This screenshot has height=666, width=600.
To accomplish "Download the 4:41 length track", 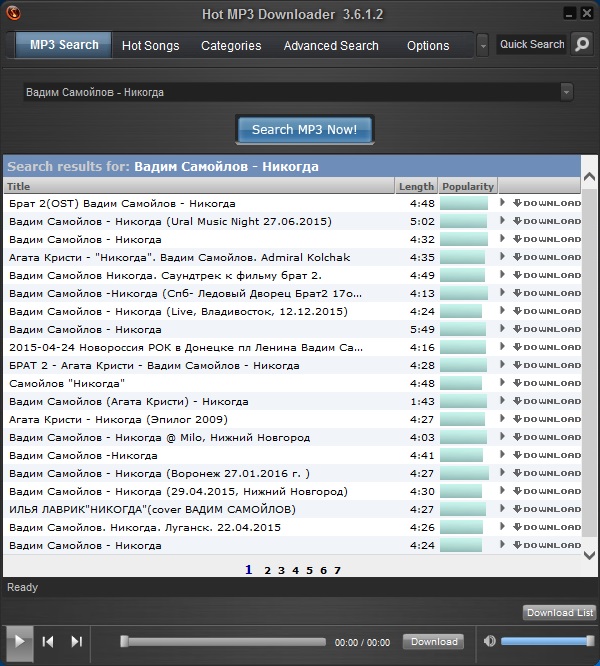I will coord(547,455).
